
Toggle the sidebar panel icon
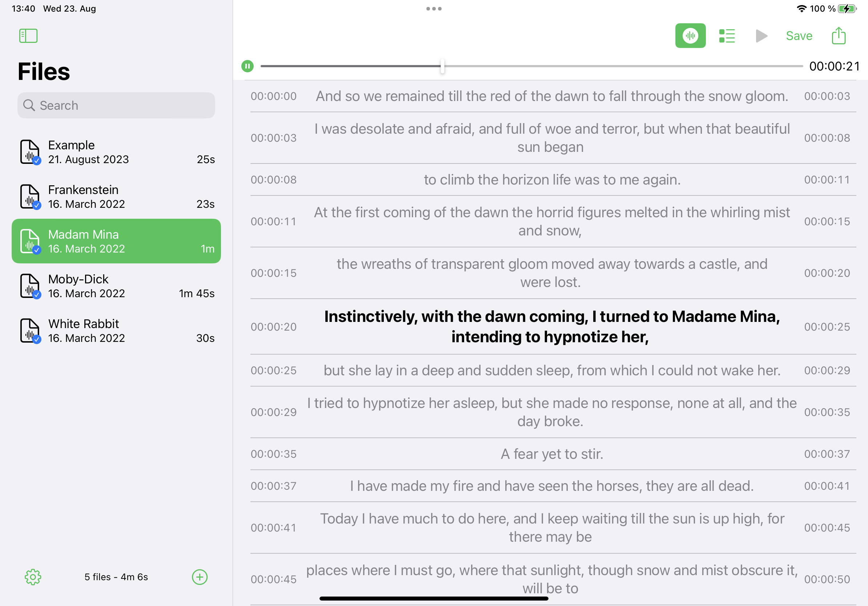(x=28, y=36)
